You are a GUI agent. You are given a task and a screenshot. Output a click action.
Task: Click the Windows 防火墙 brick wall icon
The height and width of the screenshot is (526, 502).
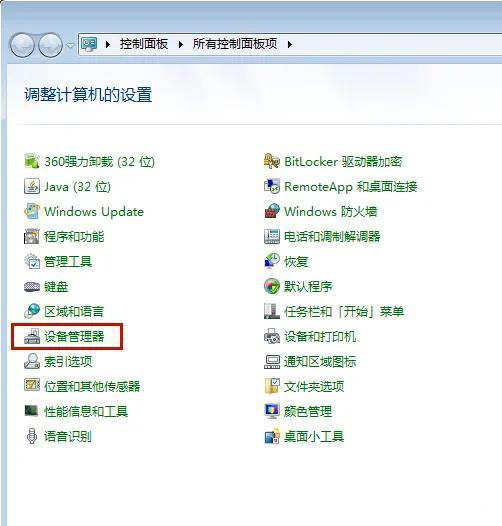(x=272, y=211)
